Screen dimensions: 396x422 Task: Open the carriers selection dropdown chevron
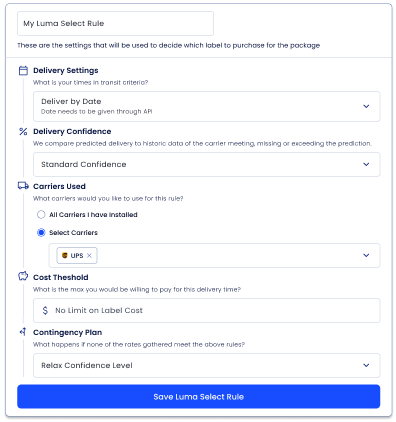366,255
